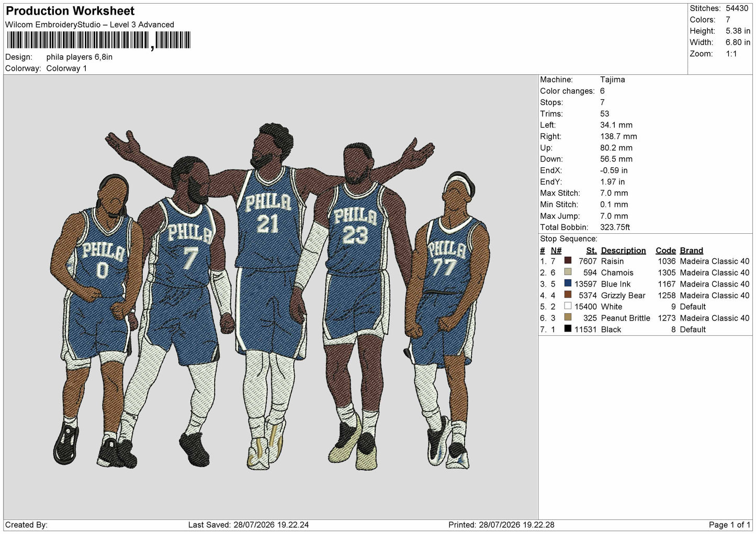
Task: Click 'Last Saved: 28/07/2026 19.22.24' text
Action: pos(248,525)
